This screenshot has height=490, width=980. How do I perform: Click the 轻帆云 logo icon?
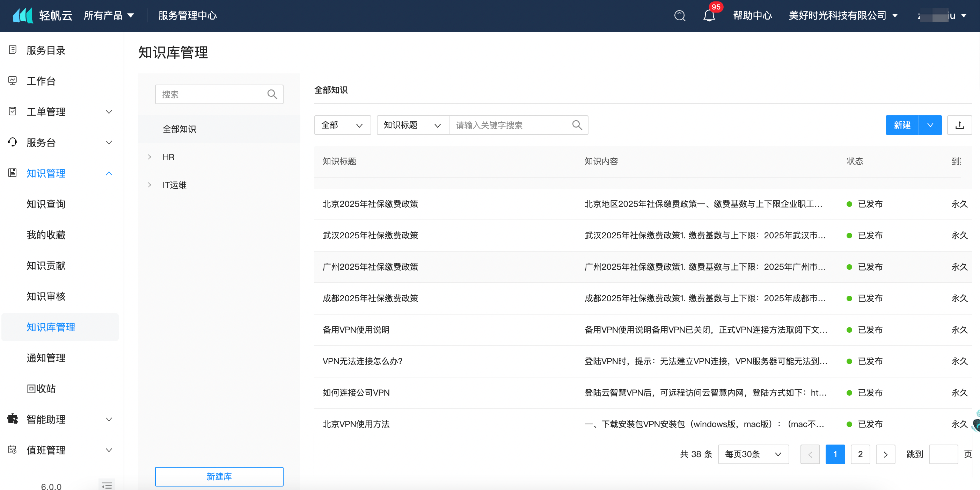click(22, 16)
